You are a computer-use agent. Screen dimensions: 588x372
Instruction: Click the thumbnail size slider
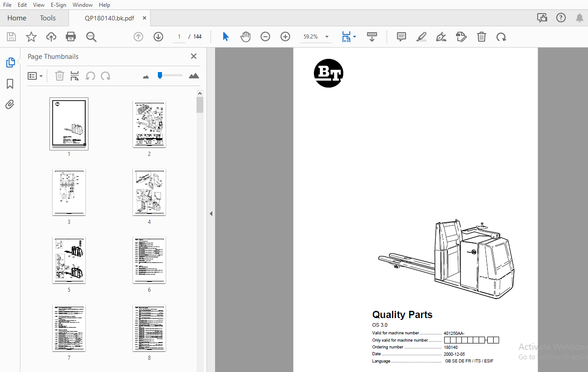coord(170,76)
